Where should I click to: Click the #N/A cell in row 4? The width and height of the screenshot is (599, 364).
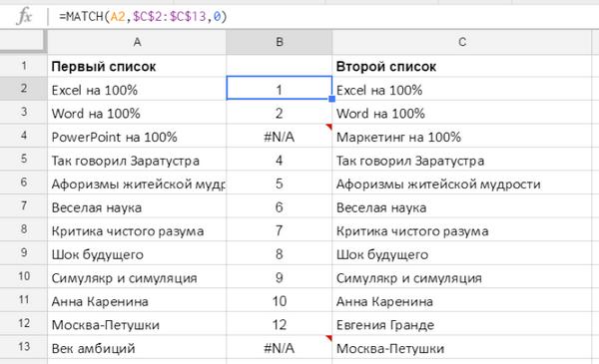pyautogui.click(x=280, y=136)
